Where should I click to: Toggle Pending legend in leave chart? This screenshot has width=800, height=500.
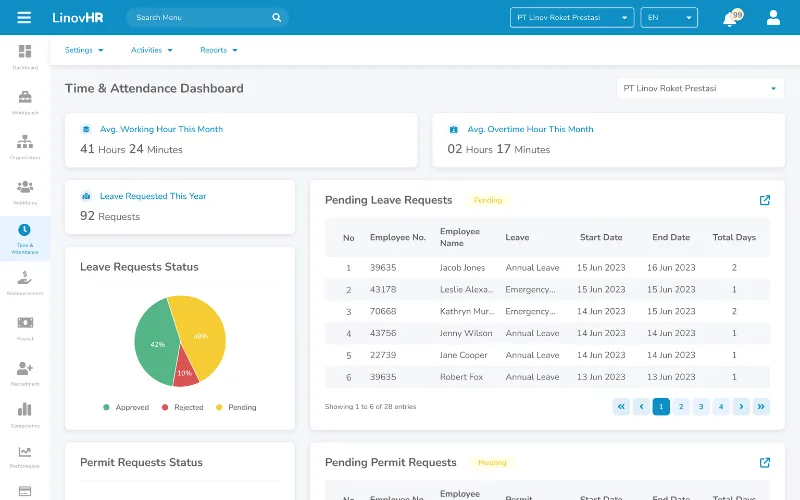[236, 407]
